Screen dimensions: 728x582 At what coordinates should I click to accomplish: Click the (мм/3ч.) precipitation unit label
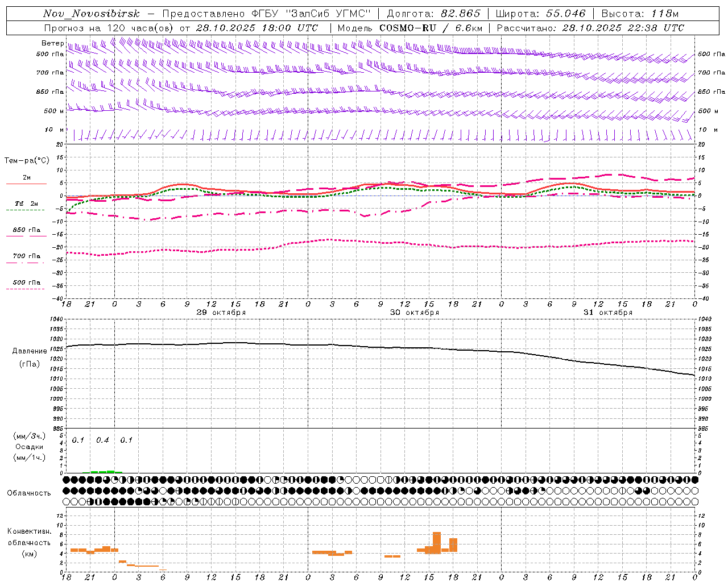30,436
